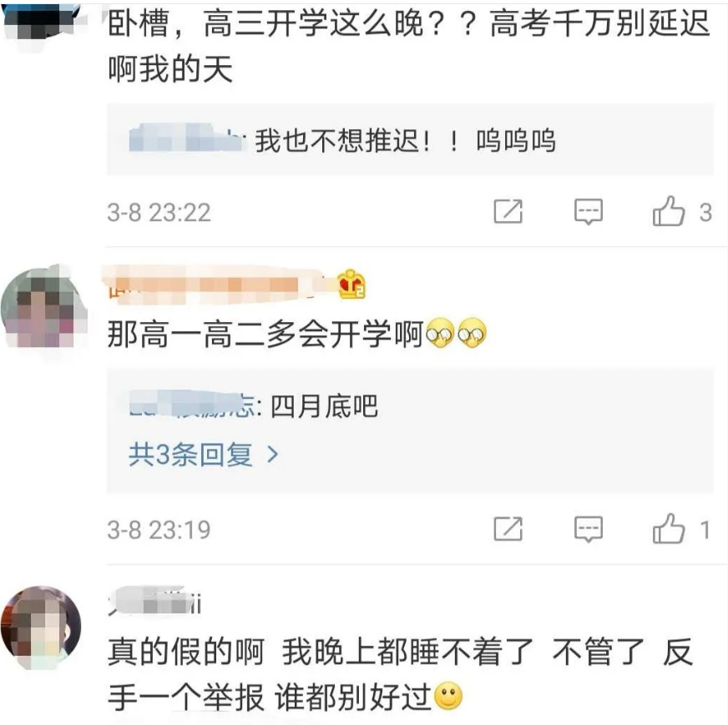Tap reply bubble icon on 3-8 23:22 comment
This screenshot has height=725, width=728.
tap(589, 212)
